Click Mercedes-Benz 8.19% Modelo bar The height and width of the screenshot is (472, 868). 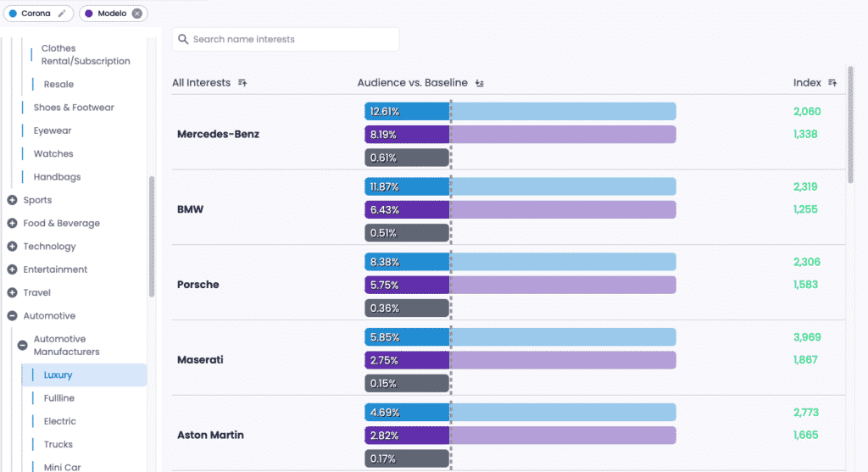click(x=520, y=135)
